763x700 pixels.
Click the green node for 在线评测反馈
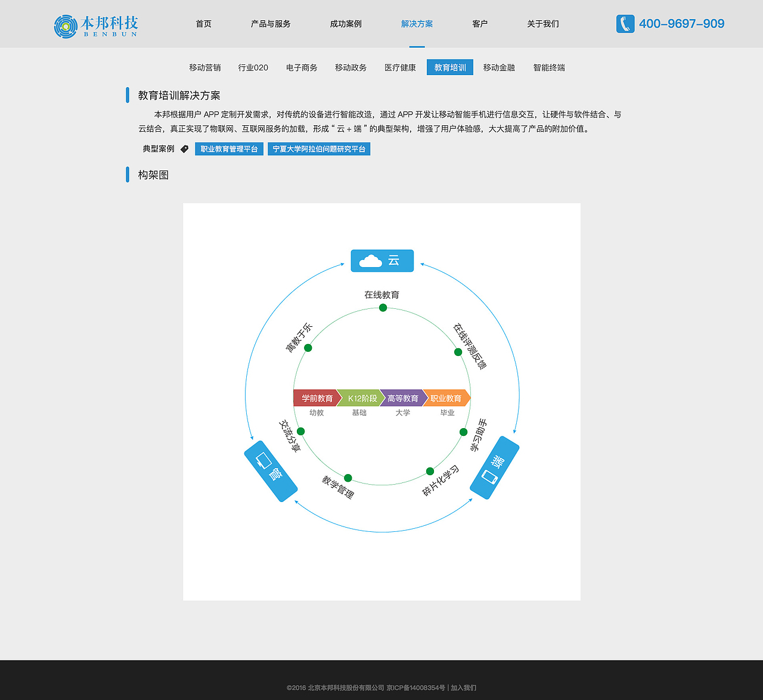pyautogui.click(x=457, y=352)
